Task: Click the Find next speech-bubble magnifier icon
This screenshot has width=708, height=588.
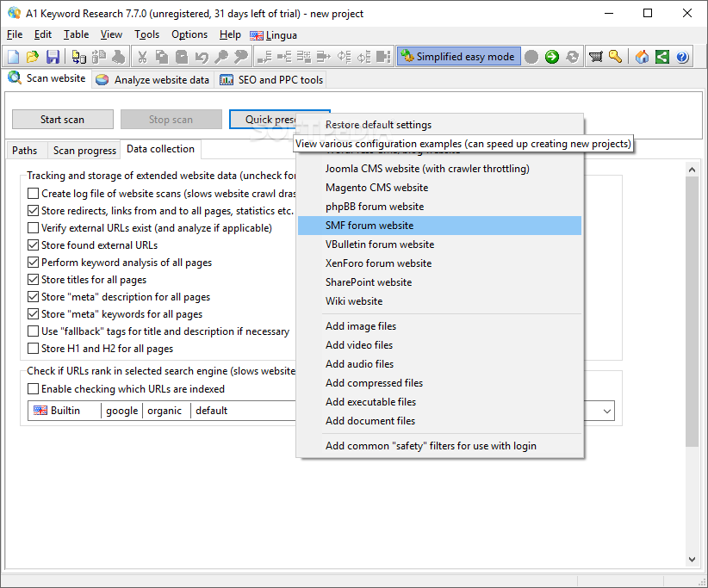Action: 241,57
